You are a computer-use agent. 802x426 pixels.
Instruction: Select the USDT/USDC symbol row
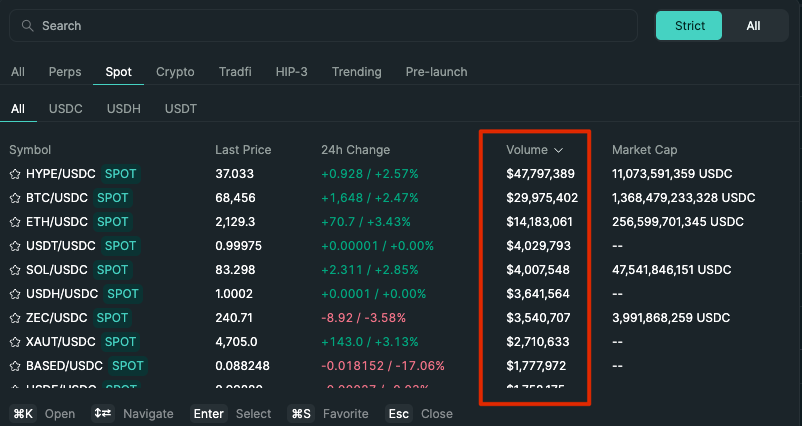(x=399, y=246)
